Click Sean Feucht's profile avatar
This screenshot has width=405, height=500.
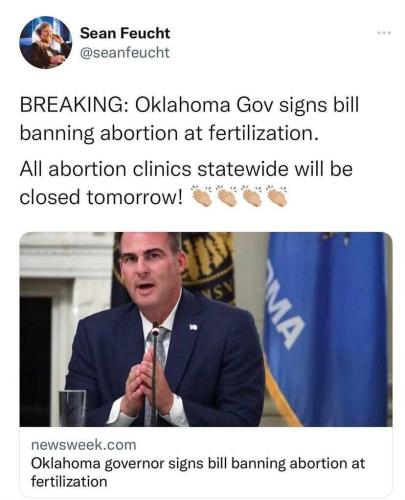(45, 42)
